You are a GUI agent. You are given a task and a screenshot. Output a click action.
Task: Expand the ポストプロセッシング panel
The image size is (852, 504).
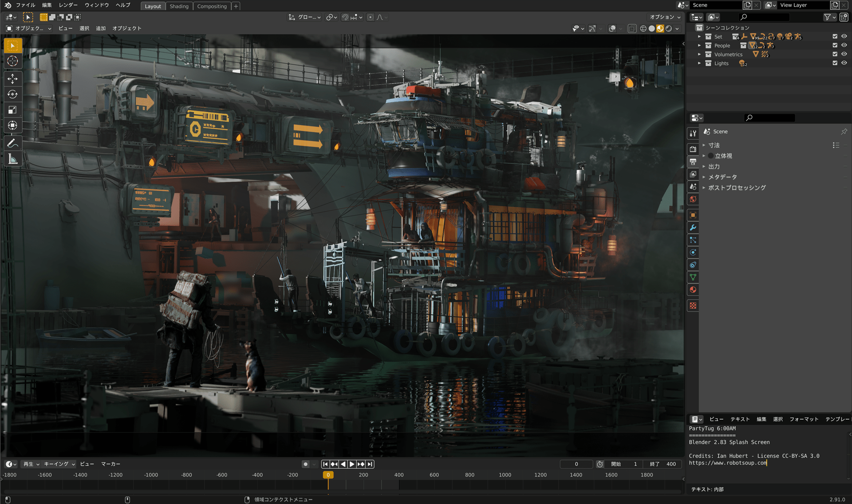point(704,188)
